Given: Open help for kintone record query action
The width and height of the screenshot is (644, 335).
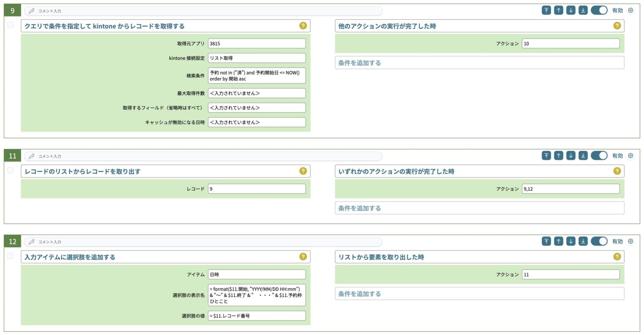Looking at the screenshot, I should pos(303,26).
